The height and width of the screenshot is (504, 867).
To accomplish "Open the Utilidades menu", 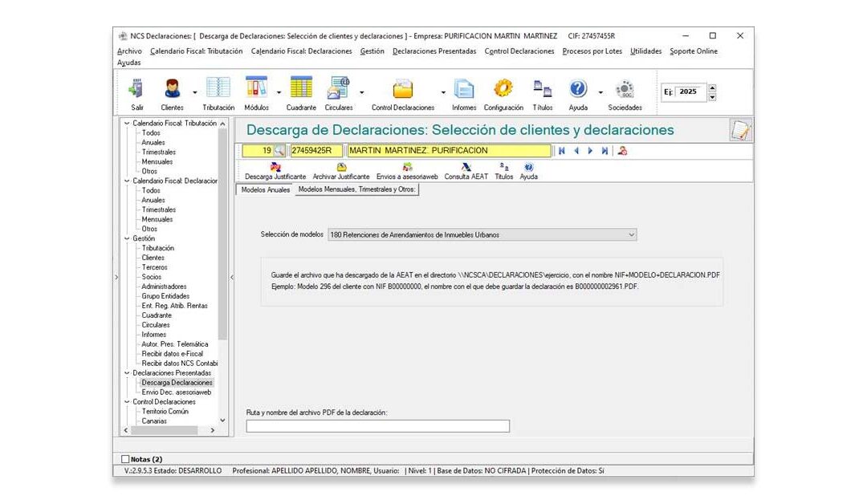I will 645,51.
